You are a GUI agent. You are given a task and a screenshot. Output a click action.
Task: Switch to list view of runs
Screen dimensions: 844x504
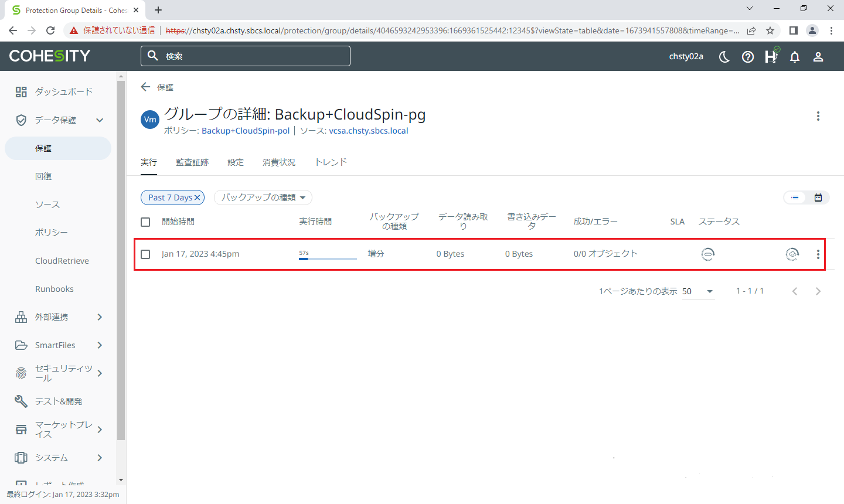point(795,197)
